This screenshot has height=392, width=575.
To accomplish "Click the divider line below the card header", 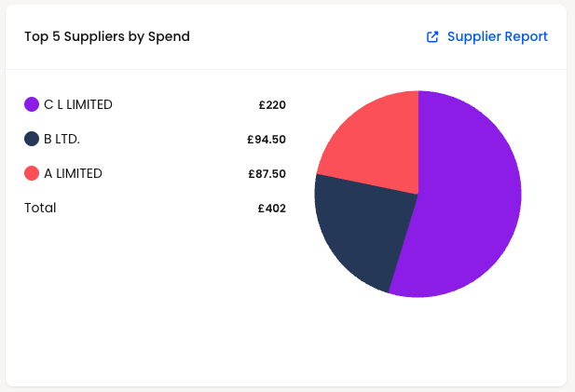I will [x=286, y=69].
